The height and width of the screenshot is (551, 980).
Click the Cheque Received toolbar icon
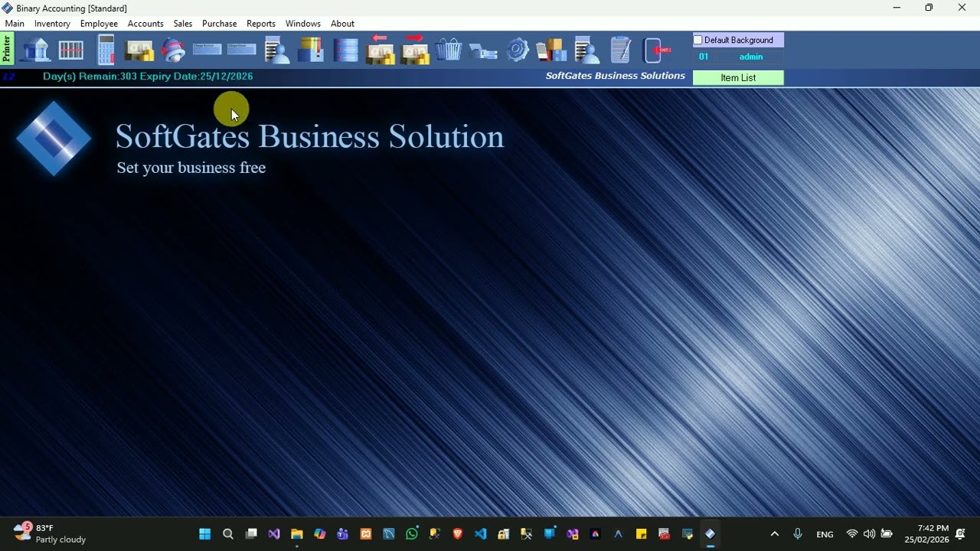207,50
